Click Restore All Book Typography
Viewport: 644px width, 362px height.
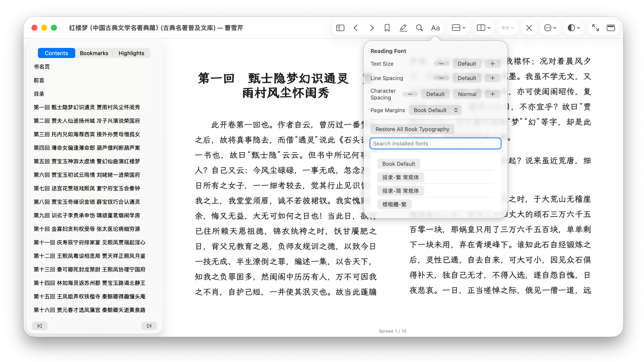click(412, 129)
